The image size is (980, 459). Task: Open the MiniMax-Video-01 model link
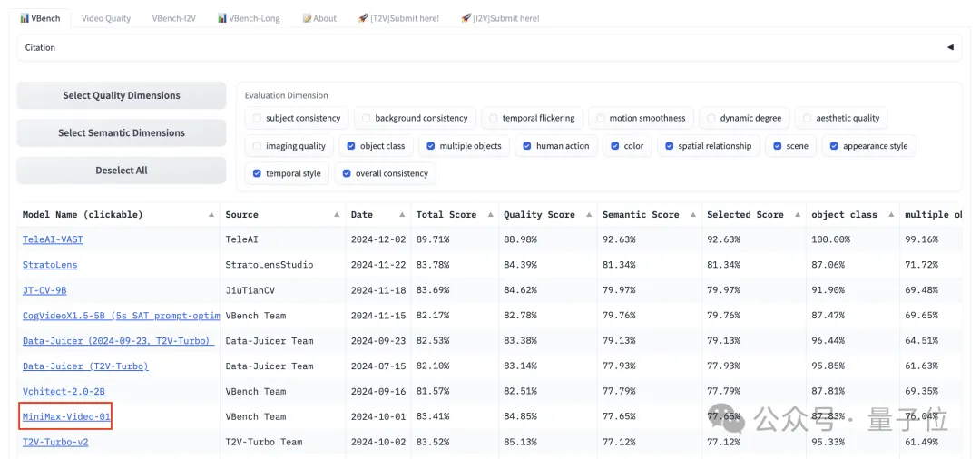(66, 417)
